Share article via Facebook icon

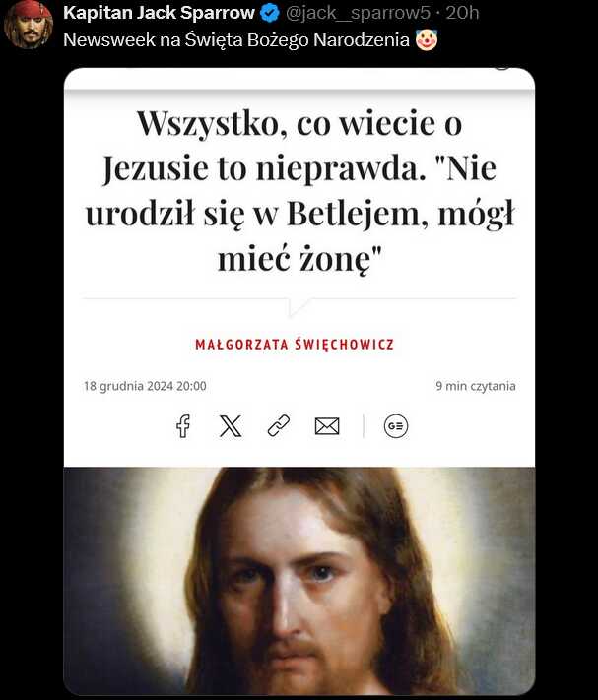tap(183, 426)
